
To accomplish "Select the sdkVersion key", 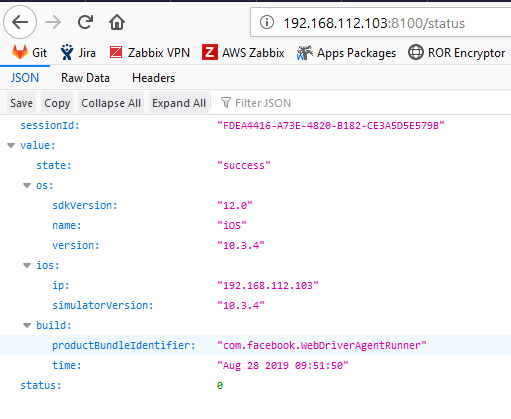I will point(85,206).
